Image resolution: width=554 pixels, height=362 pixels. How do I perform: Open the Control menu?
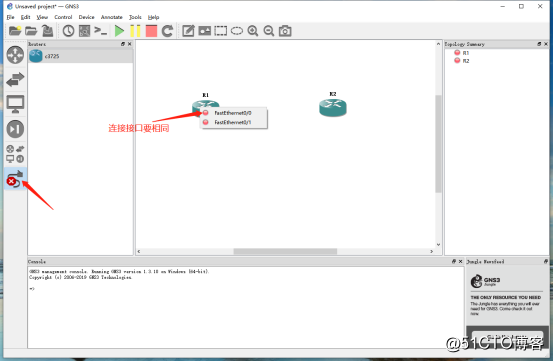click(x=63, y=17)
